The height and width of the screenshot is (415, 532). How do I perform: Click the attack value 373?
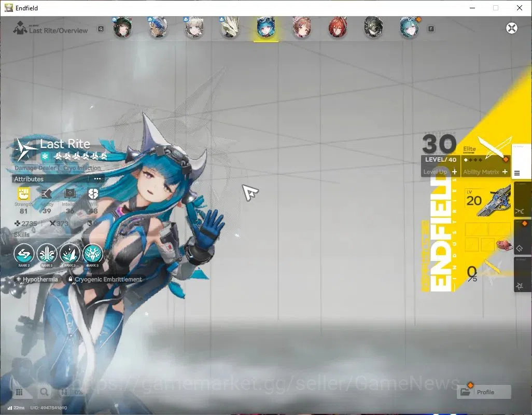point(59,223)
